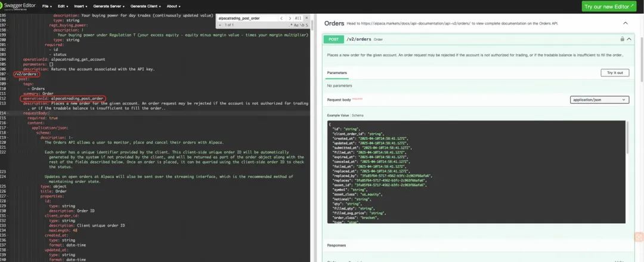
Task: Open the File menu
Action: coord(47,6)
